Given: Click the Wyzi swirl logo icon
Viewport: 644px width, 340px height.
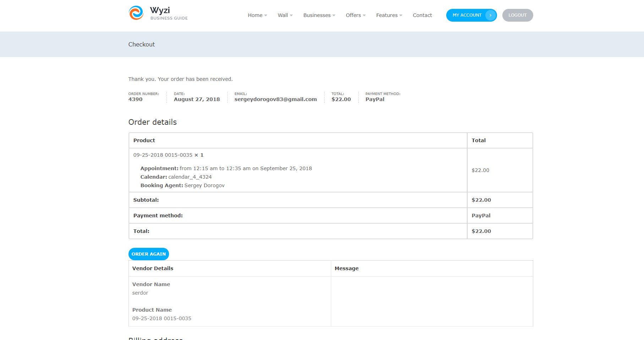Looking at the screenshot, I should 136,13.
